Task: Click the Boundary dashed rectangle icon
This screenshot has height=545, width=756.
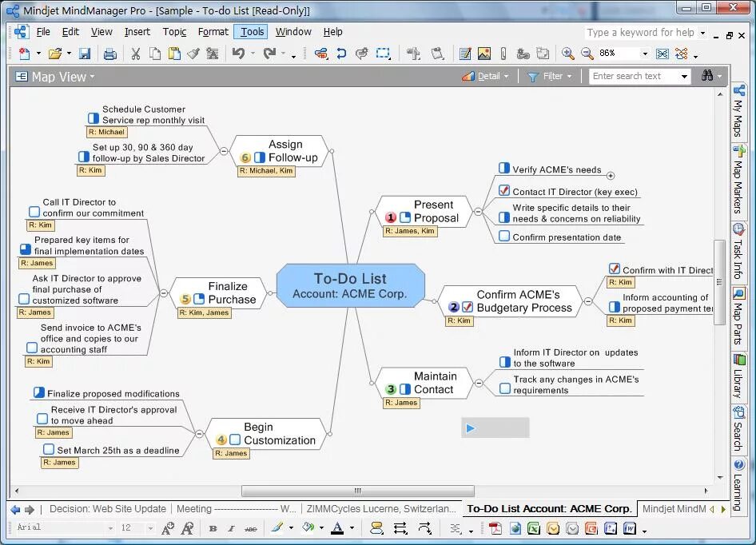Action: pos(384,53)
